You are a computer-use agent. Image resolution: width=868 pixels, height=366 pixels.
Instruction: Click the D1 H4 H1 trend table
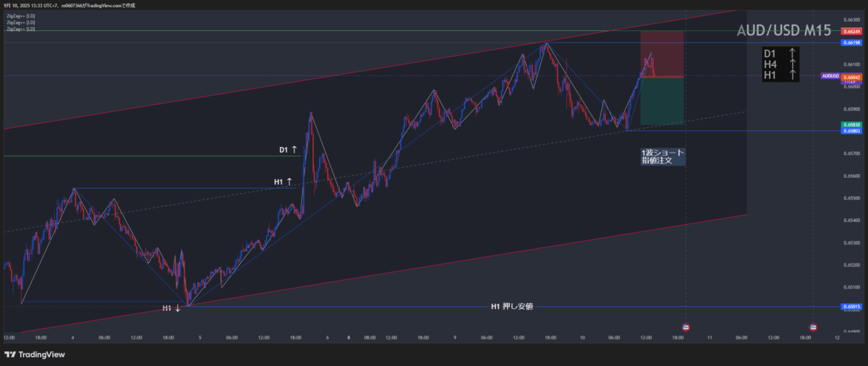(x=780, y=64)
